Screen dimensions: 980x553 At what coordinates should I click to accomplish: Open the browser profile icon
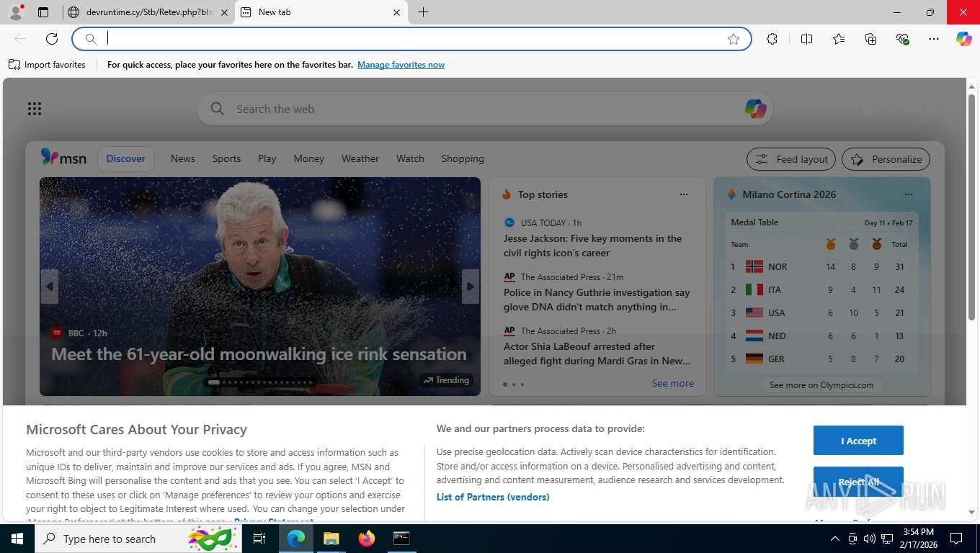click(x=16, y=12)
